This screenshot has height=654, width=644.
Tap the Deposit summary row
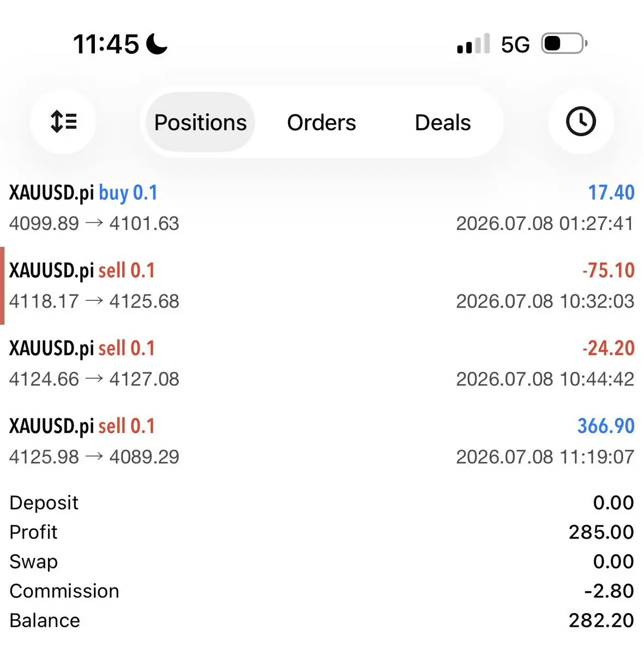[322, 502]
